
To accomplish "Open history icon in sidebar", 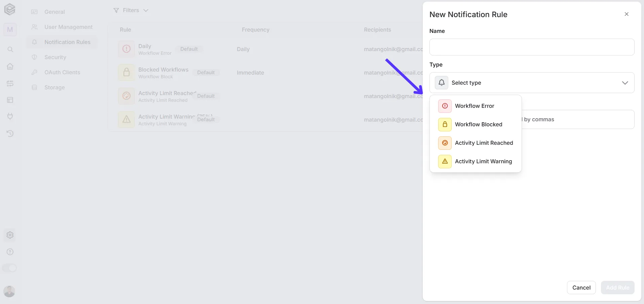I will coord(10,133).
